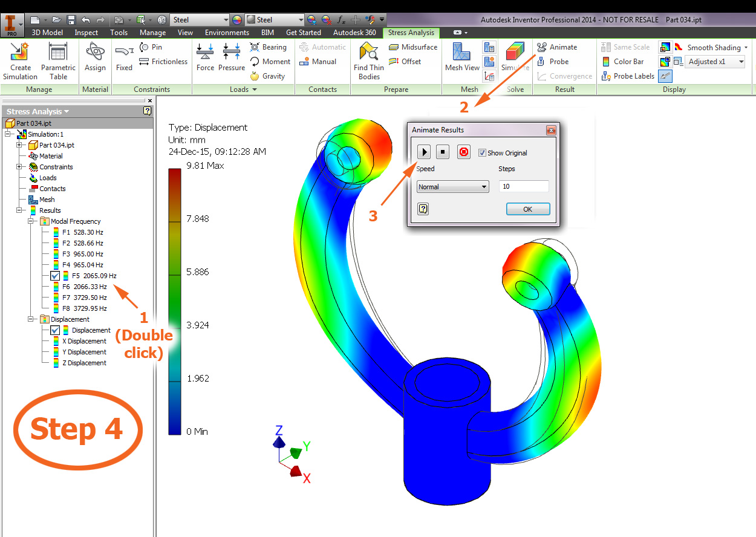Select the Contacts node in browser
This screenshot has width=756, height=537.
pos(47,189)
